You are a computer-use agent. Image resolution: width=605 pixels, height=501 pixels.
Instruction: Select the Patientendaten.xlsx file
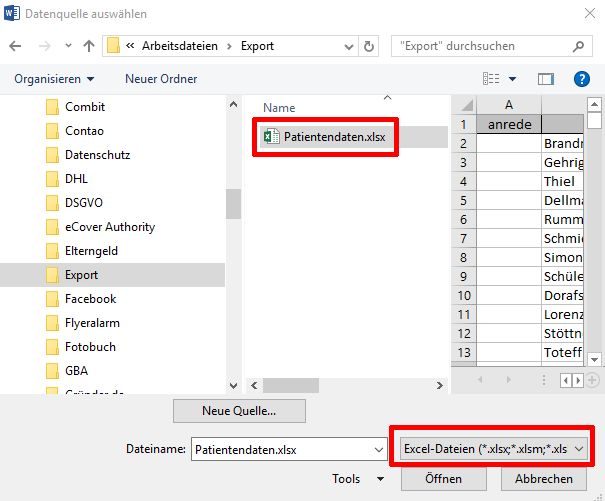326,137
